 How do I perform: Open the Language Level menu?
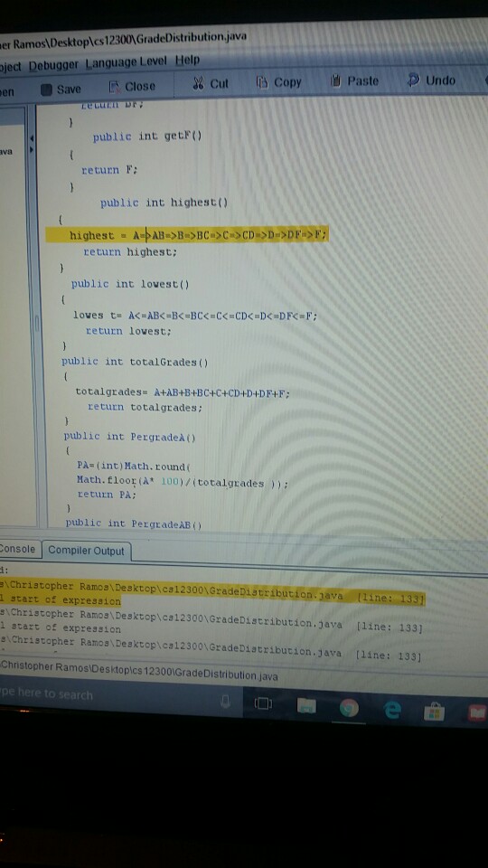[127, 62]
